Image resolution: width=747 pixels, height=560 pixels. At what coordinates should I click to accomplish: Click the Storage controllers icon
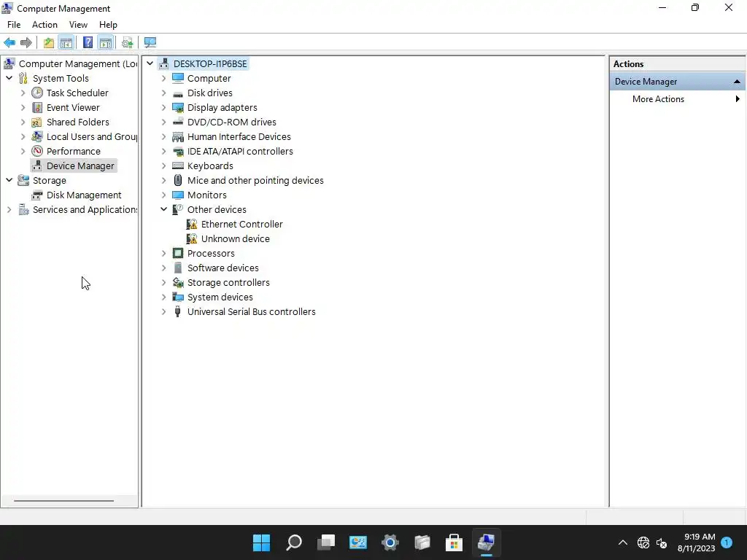click(178, 282)
